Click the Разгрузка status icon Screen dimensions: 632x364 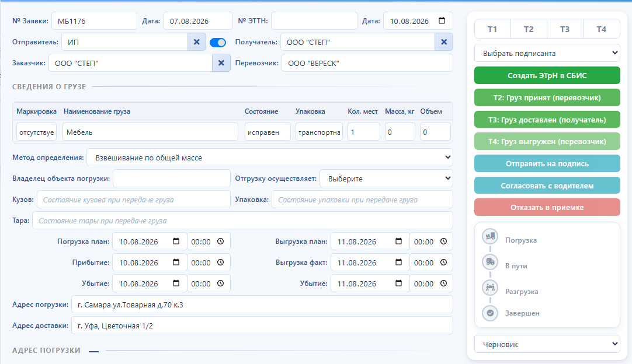pyautogui.click(x=490, y=288)
